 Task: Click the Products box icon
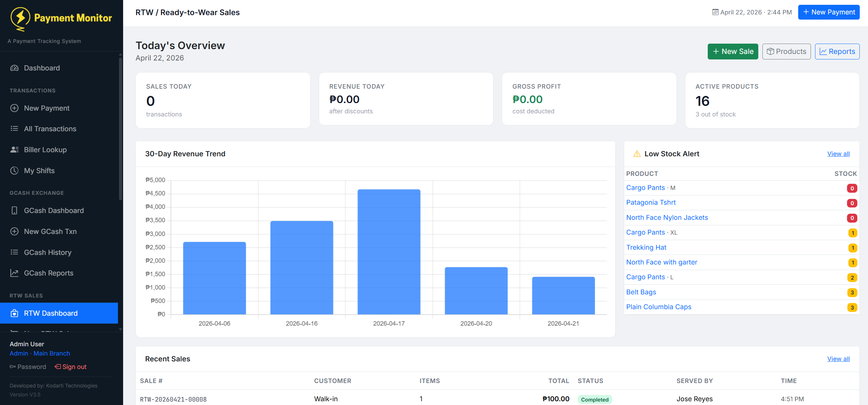[x=770, y=51]
